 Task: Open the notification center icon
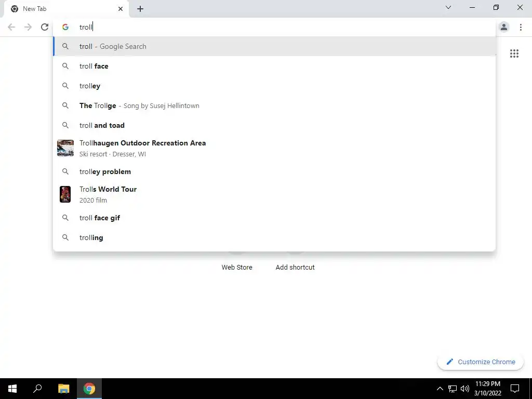click(x=515, y=389)
